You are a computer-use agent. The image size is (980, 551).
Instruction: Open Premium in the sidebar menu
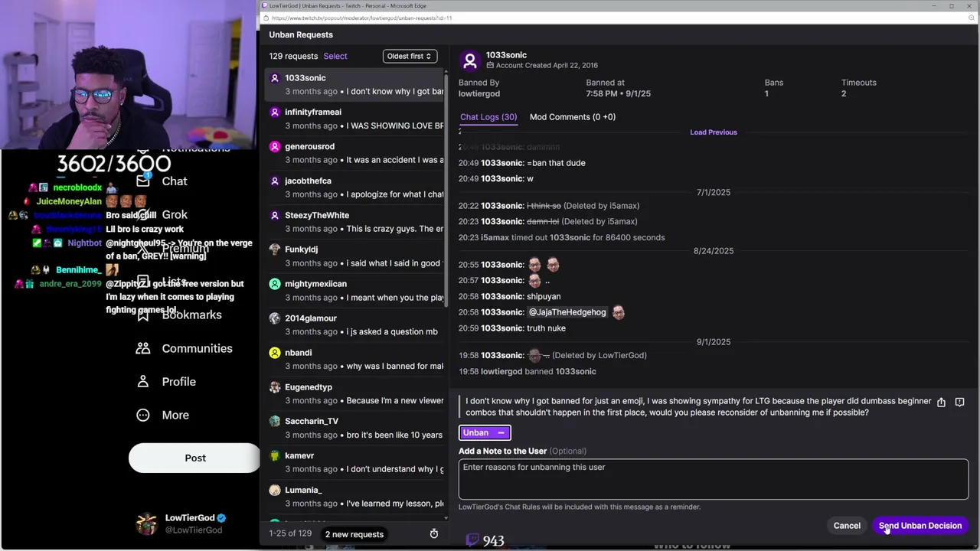(185, 248)
